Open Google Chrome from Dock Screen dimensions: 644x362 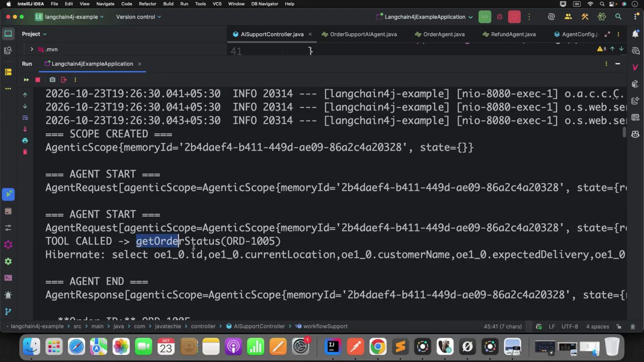pos(378,346)
